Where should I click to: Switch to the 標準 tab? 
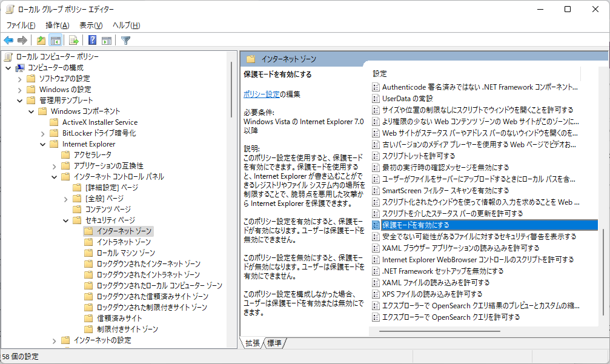(274, 343)
